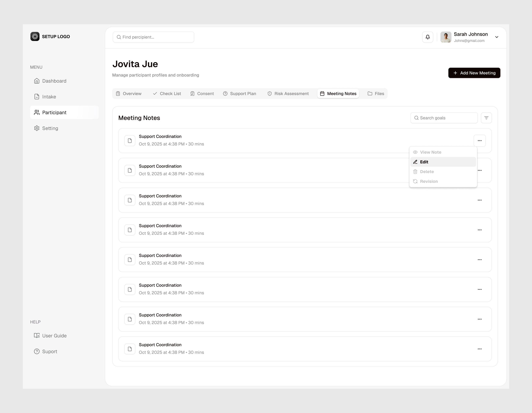Open the ellipsis menu on the last meeting note
This screenshot has height=413, width=532.
tap(480, 349)
